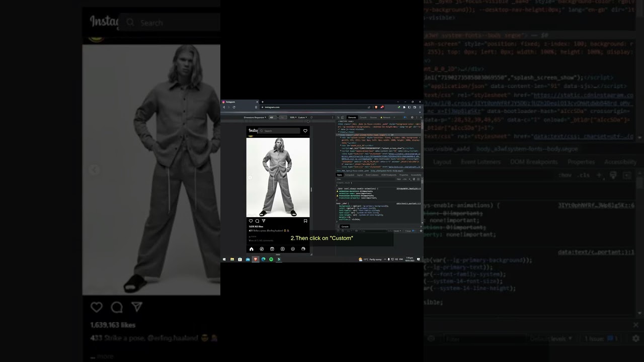
Task: Open the console top context dropdown
Action: click(x=350, y=231)
